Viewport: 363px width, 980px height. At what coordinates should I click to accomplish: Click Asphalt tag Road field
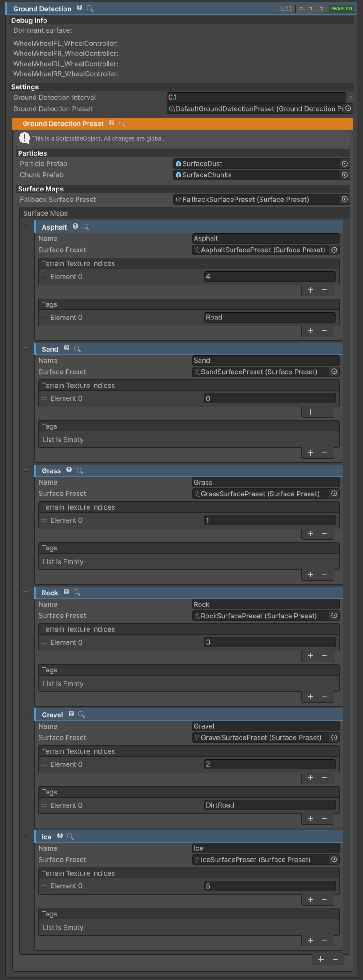pyautogui.click(x=270, y=317)
